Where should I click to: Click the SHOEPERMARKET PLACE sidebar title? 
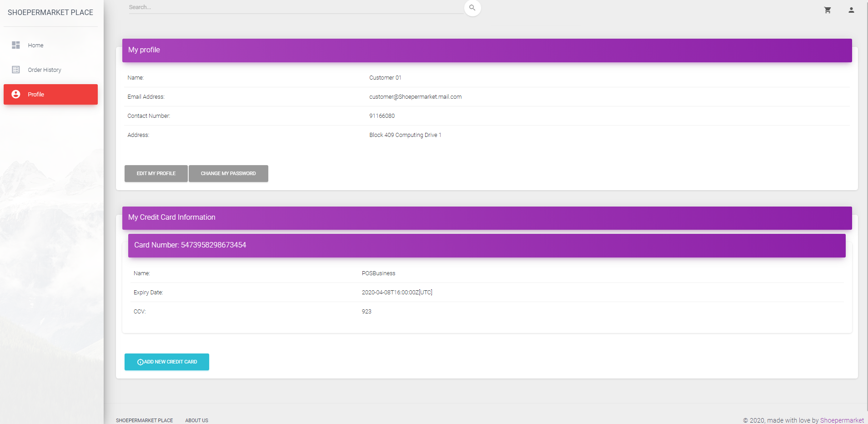click(x=50, y=12)
